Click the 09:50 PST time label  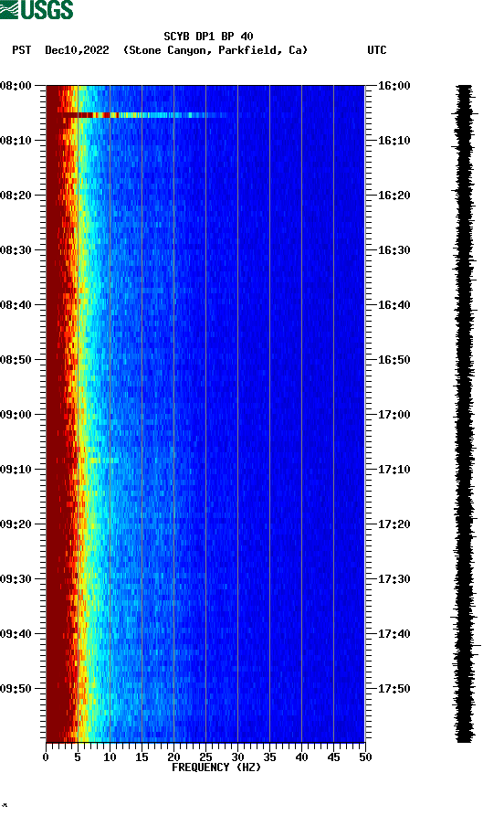16,689
